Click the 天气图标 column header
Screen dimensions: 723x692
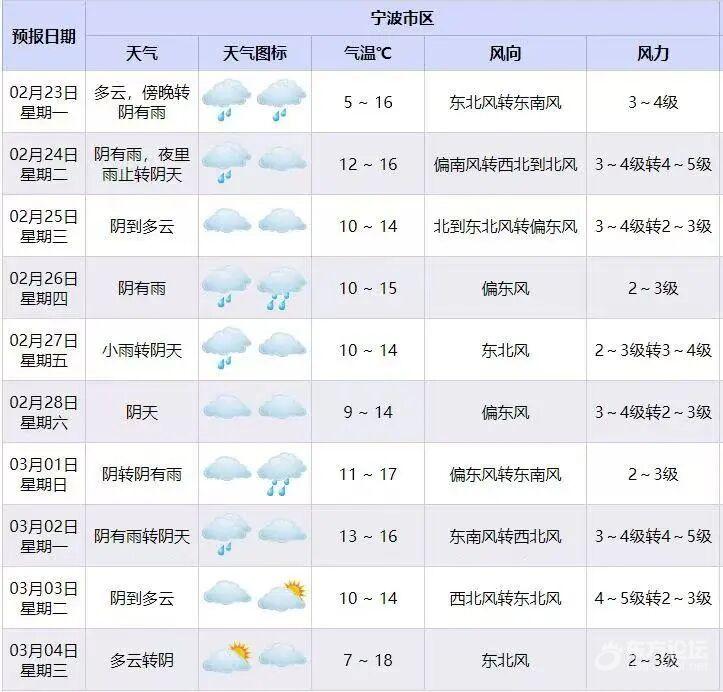[254, 54]
